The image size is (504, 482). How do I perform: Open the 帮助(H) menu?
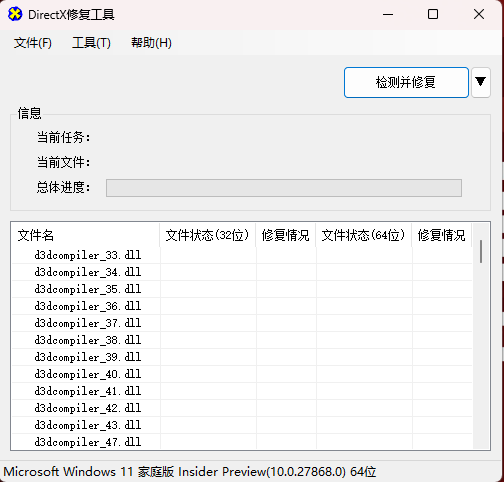(x=151, y=43)
